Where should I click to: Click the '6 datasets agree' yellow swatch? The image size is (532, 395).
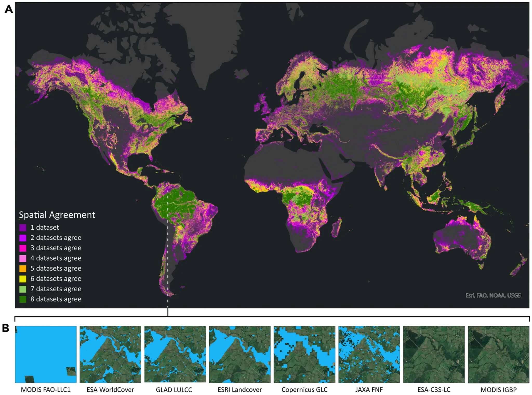(x=23, y=279)
